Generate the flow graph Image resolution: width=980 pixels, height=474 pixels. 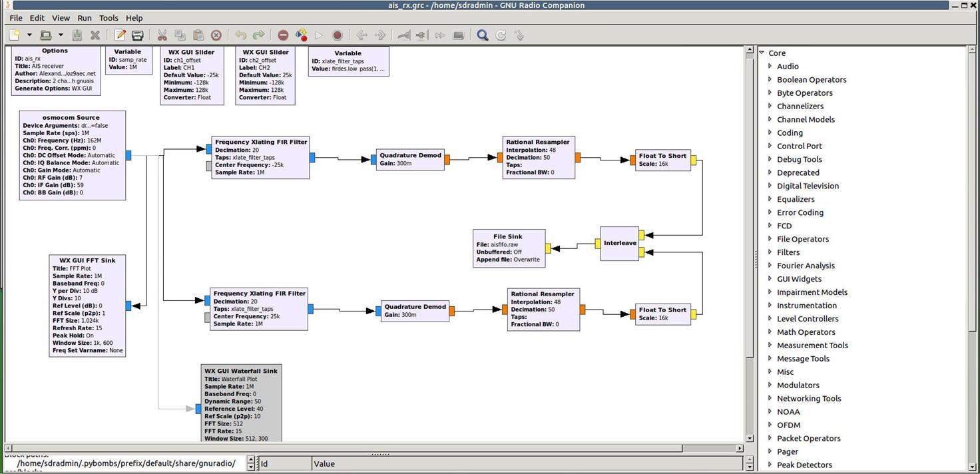pyautogui.click(x=301, y=35)
